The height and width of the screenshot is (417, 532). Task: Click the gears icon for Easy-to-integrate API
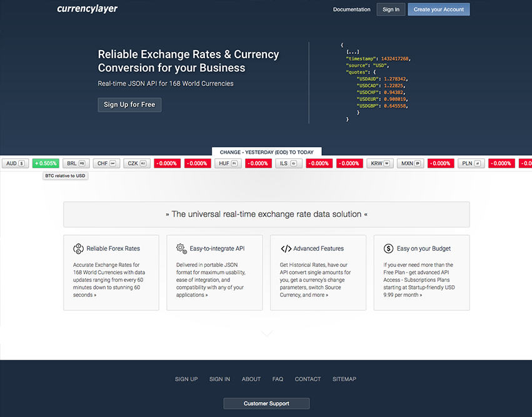coord(181,249)
